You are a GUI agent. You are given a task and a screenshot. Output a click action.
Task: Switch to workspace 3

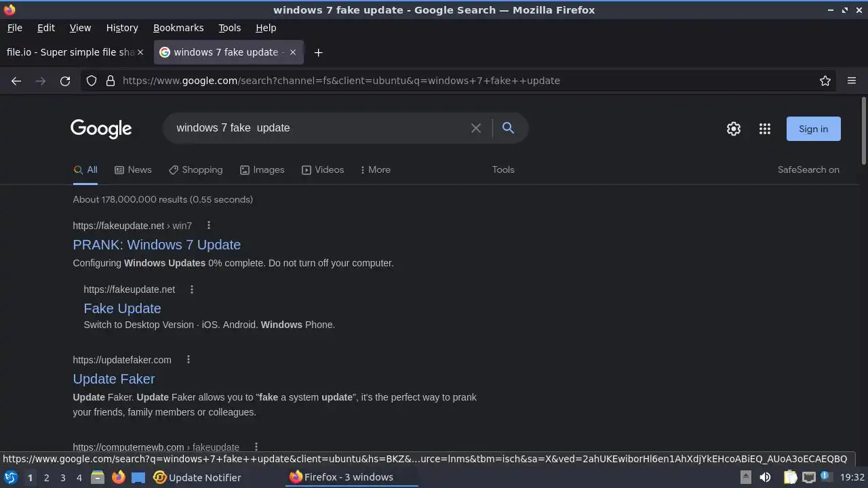(62, 478)
